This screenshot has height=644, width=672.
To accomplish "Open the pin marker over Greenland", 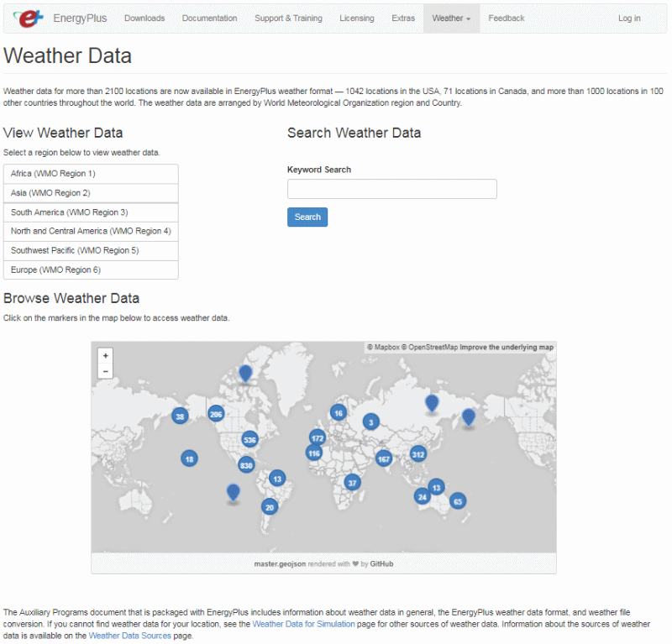I will (x=244, y=372).
